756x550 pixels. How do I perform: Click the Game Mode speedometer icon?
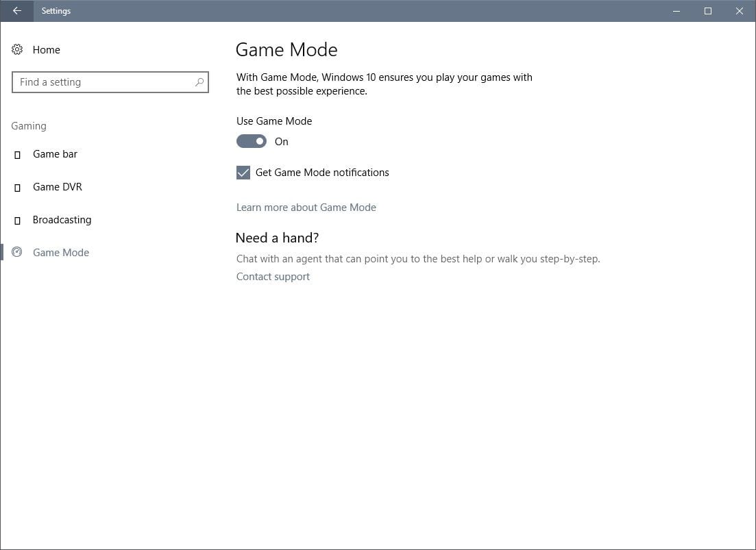click(17, 252)
